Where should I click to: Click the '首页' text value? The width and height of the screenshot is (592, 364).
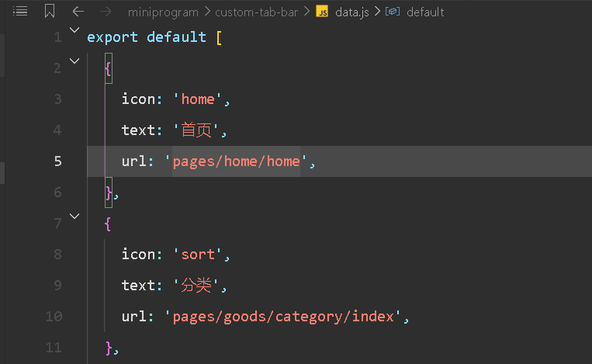196,130
